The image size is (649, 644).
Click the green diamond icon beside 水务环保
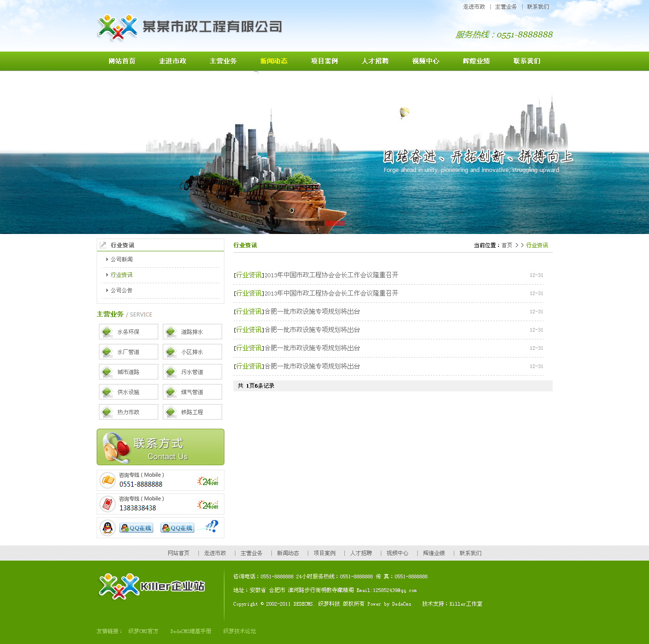click(107, 332)
